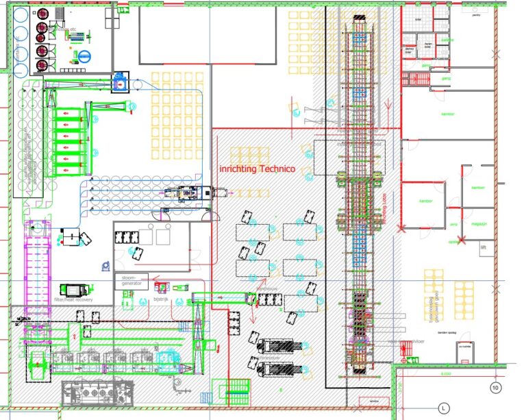Select the 'stoom-generator' labeled box
Image resolution: width=526 pixels, height=420 pixels.
point(131,281)
